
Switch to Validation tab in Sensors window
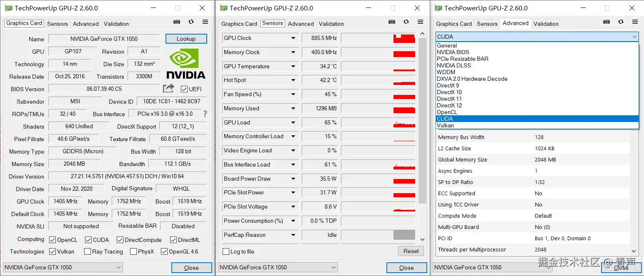[331, 24]
